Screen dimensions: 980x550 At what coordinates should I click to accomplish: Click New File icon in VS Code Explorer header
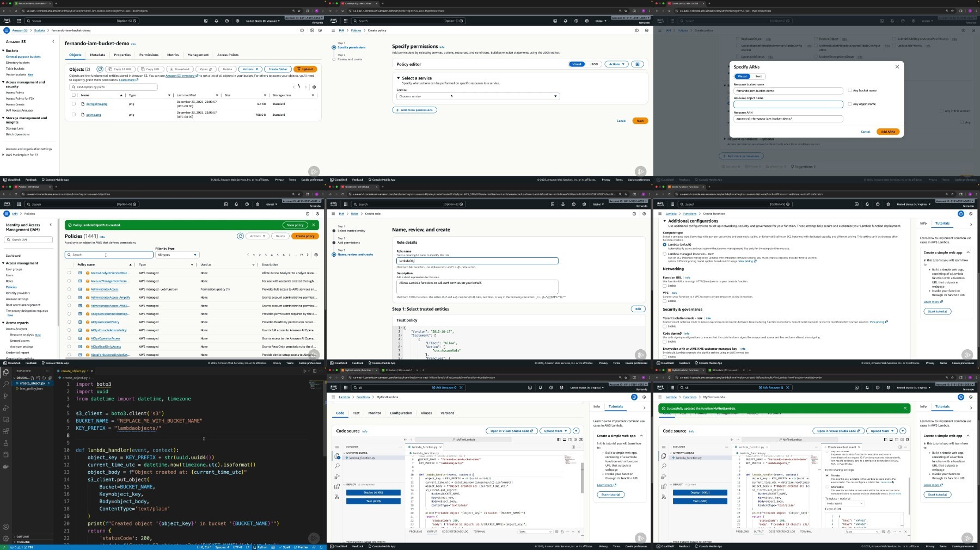(33, 378)
